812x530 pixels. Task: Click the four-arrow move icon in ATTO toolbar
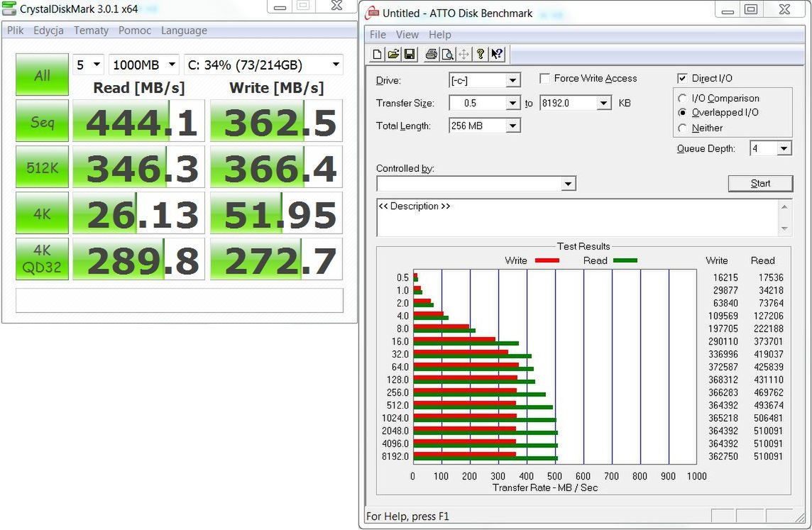click(464, 55)
